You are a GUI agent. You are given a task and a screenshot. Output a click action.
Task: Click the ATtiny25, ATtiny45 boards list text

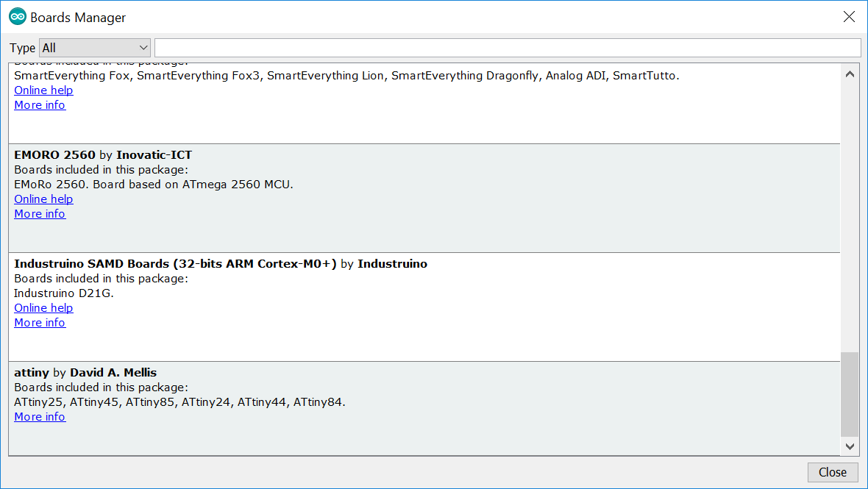pyautogui.click(x=180, y=402)
